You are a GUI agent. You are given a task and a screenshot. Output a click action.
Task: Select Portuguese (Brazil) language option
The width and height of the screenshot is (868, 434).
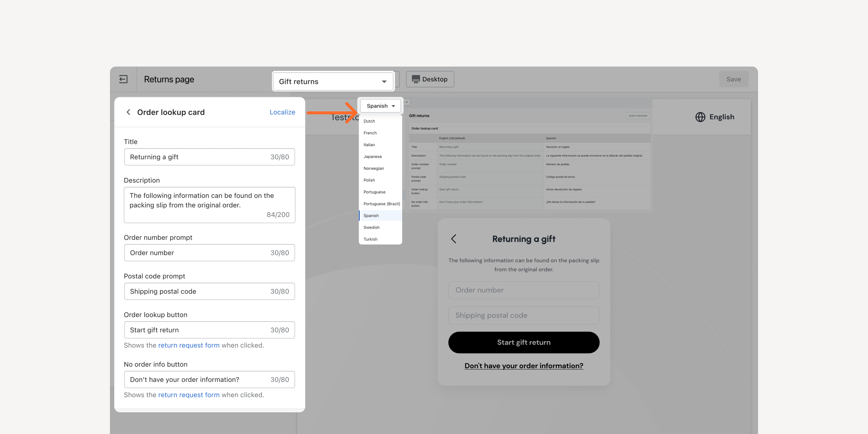[x=380, y=204]
